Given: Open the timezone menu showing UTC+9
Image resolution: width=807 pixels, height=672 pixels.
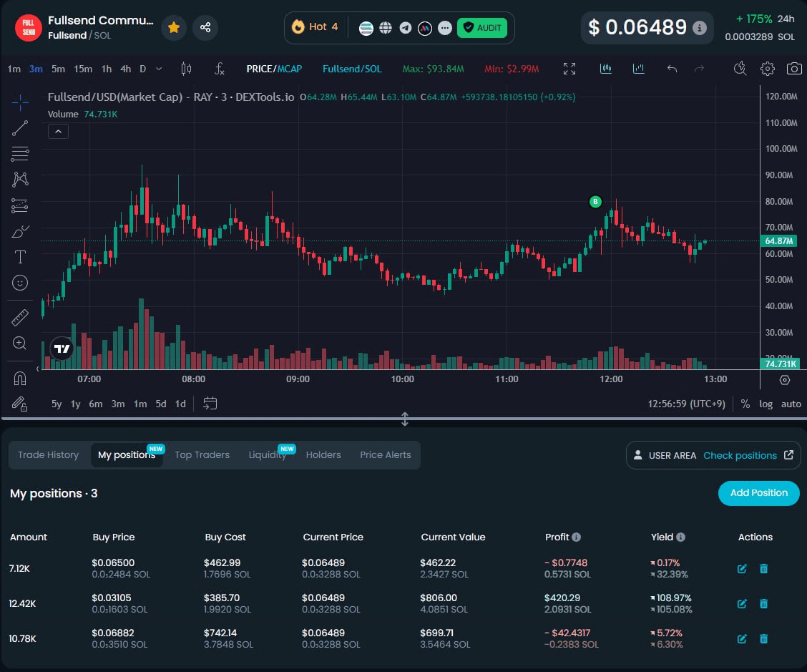Looking at the screenshot, I should (x=687, y=404).
